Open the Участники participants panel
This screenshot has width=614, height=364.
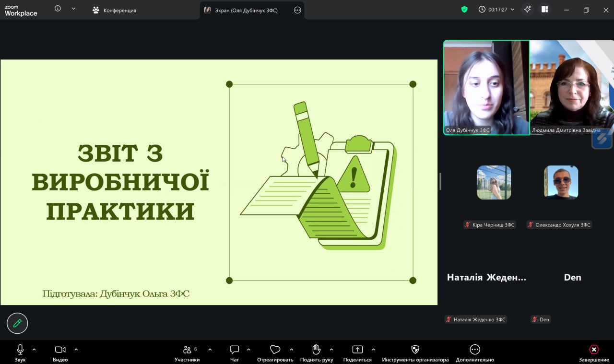click(x=187, y=350)
